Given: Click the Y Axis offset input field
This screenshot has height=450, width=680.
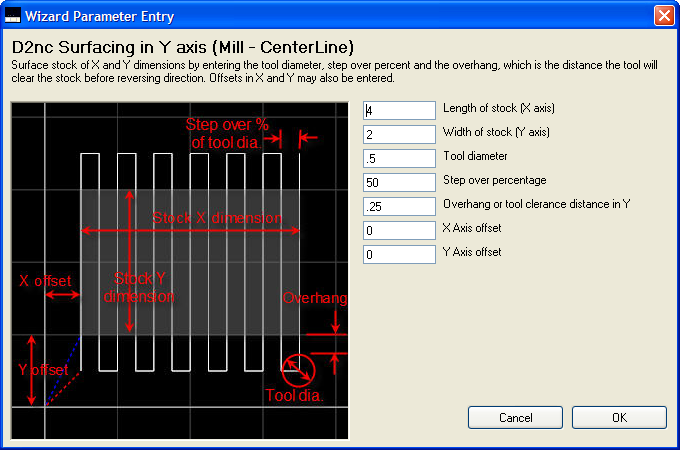Looking at the screenshot, I should click(399, 254).
